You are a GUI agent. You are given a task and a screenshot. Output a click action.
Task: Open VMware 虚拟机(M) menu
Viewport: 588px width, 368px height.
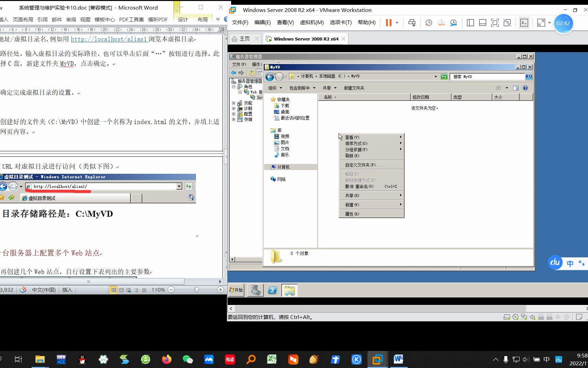[x=312, y=22]
